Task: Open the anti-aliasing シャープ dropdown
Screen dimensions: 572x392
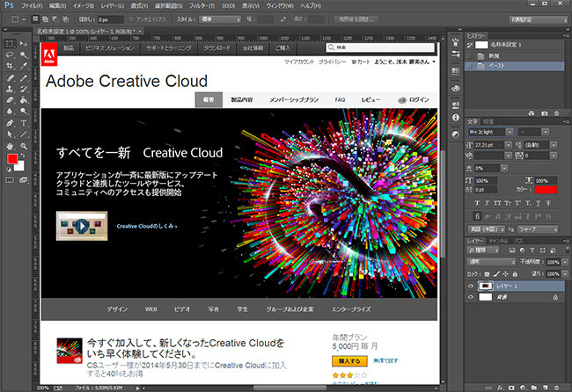Action: 538,229
